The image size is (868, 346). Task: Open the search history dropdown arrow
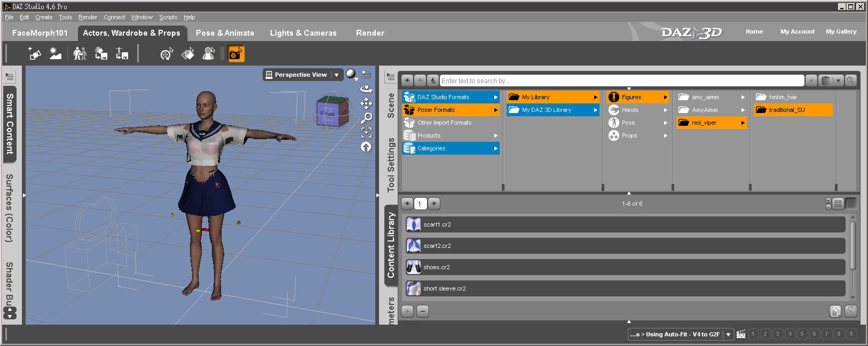click(811, 81)
